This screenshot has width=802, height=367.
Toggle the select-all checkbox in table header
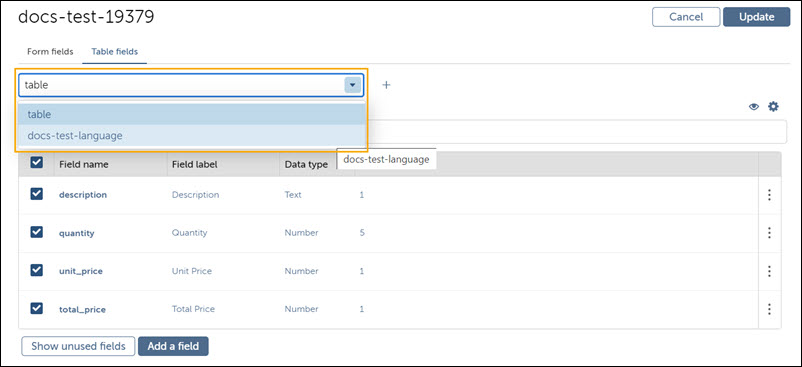pos(37,163)
